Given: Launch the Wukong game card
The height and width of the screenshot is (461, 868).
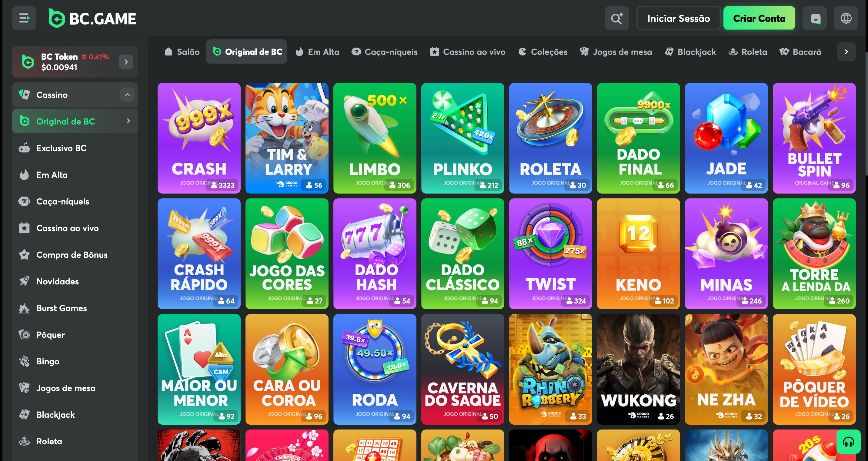Looking at the screenshot, I should 639,370.
